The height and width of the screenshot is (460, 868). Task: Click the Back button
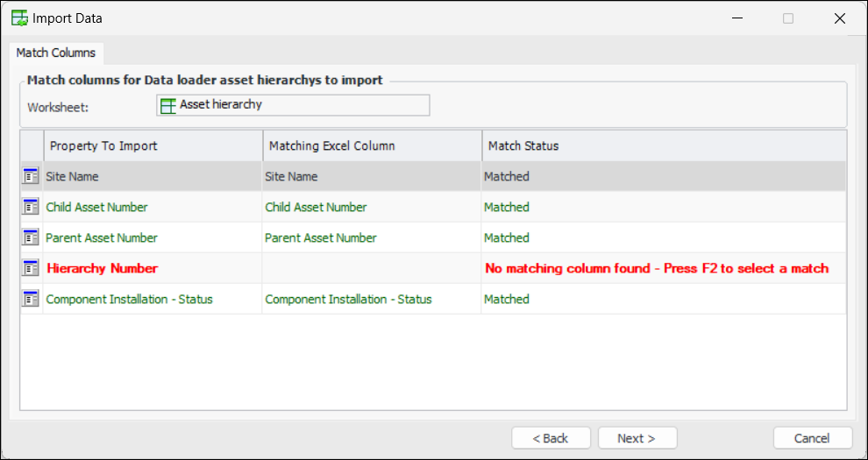[x=551, y=438]
